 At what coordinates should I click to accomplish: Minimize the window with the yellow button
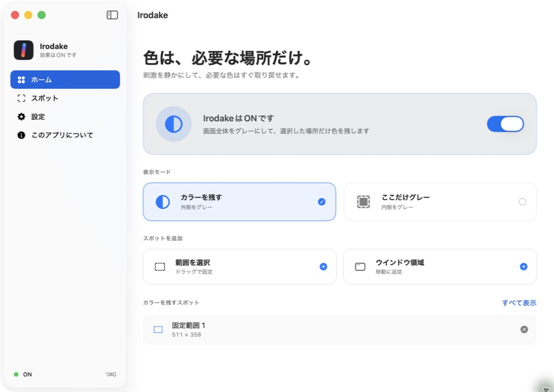tap(28, 15)
